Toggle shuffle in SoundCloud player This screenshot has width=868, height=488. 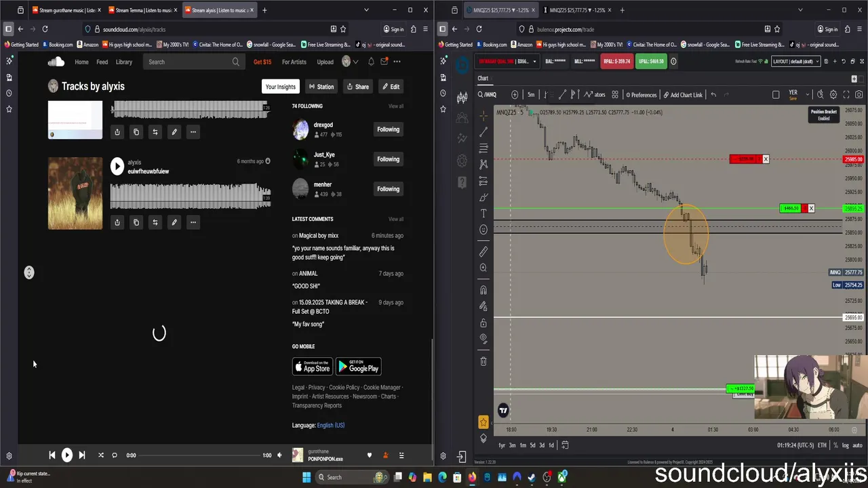[101, 455]
